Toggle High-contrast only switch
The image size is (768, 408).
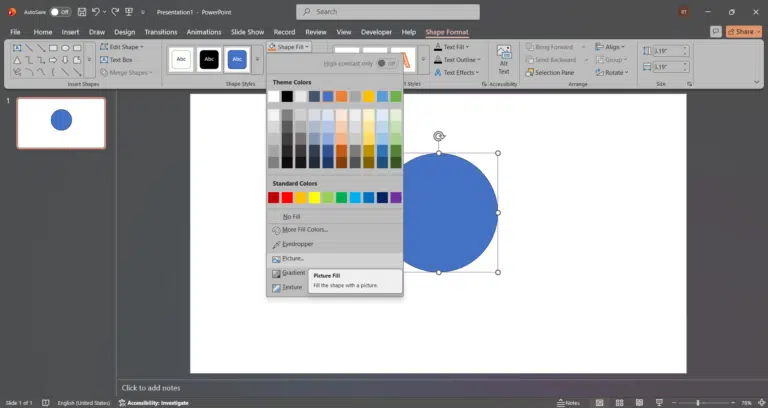[387, 63]
